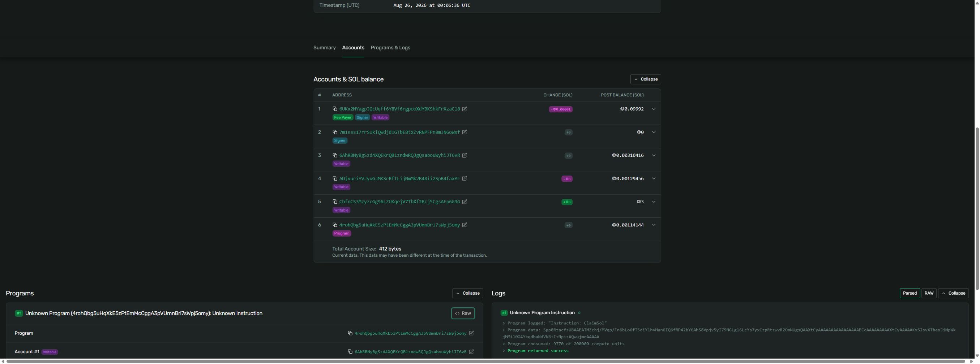Copy address CbfnCS3MzyzcGg9ALZUKqejV7TbXf2Bcj5CgsAFp6G9G

tap(335, 202)
